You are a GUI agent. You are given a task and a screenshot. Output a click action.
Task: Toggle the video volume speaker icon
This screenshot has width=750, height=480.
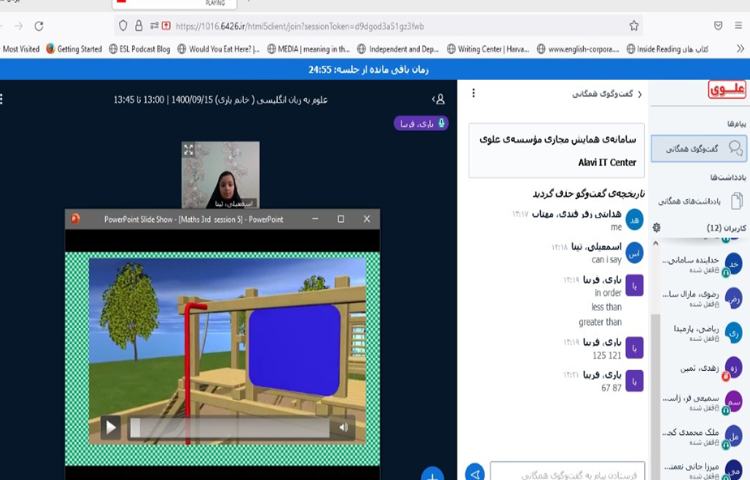coord(343,427)
